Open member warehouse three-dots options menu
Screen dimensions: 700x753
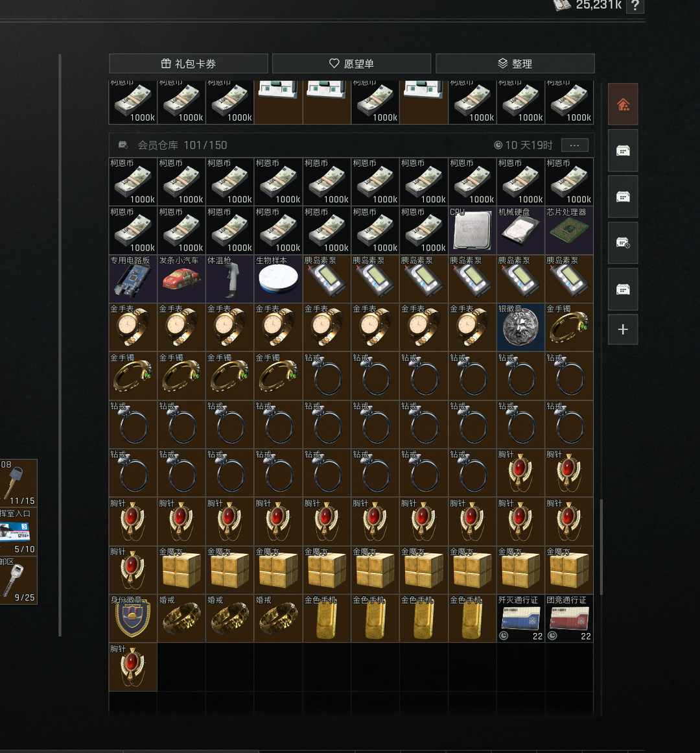click(574, 145)
